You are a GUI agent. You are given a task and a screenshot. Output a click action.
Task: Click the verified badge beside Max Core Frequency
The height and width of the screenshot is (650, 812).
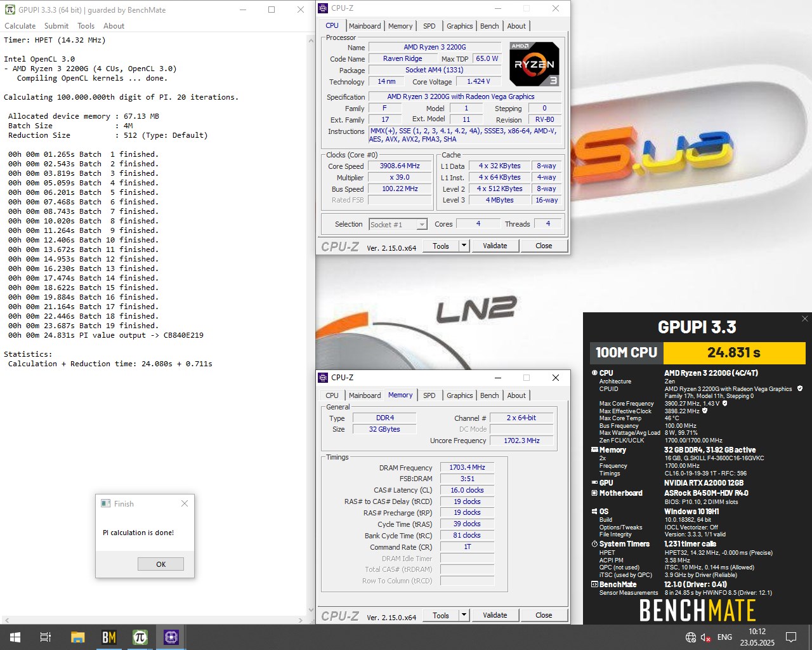pos(724,403)
